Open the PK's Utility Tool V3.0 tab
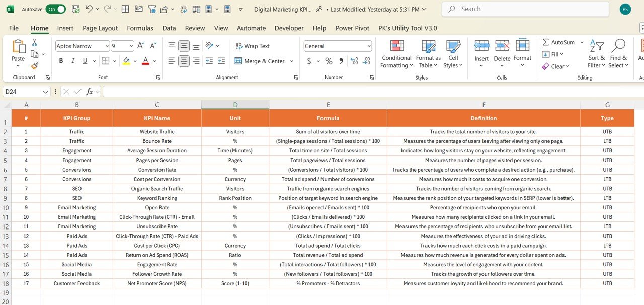This screenshot has width=644, height=305. pos(408,28)
